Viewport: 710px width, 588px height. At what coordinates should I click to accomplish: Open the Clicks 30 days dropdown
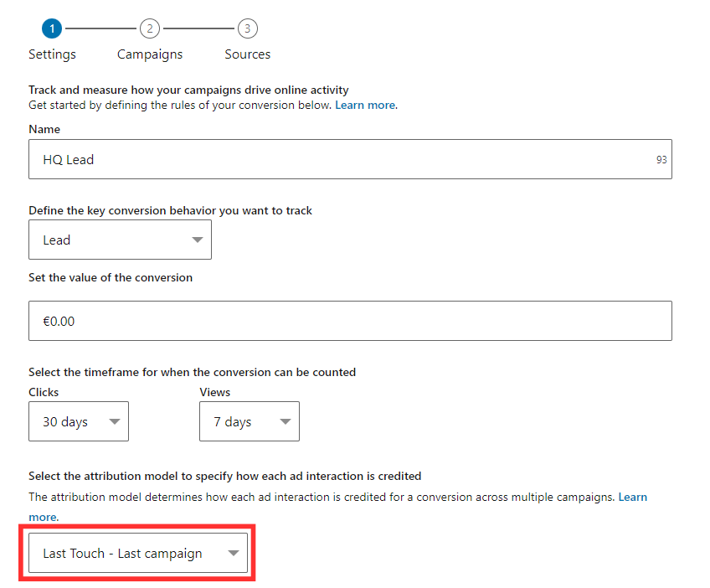[79, 421]
